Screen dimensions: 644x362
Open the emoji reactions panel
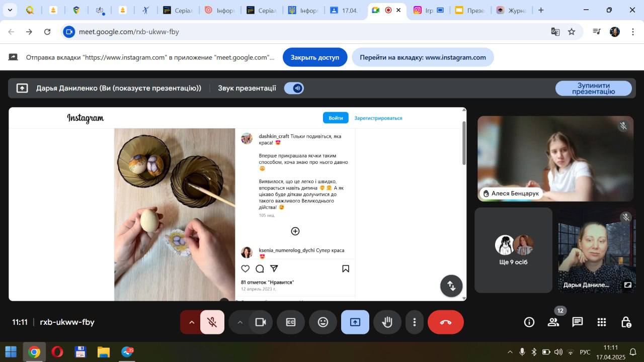coord(323,322)
